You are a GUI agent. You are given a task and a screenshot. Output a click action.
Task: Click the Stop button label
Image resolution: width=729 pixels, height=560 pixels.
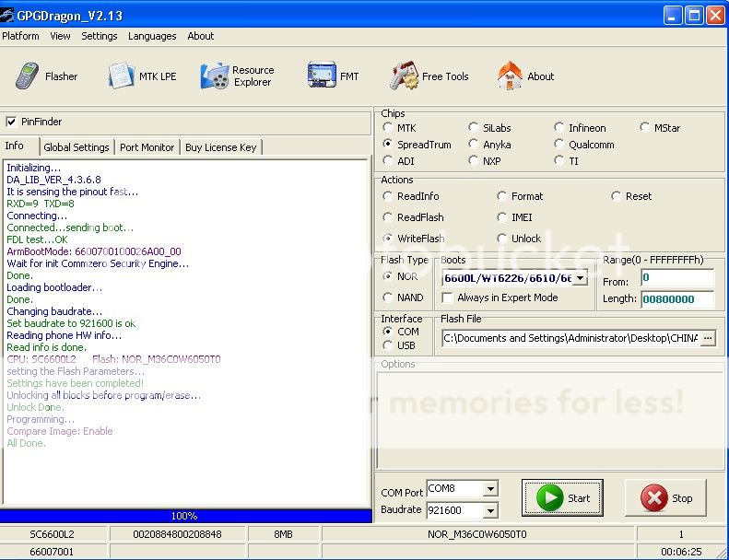point(682,498)
